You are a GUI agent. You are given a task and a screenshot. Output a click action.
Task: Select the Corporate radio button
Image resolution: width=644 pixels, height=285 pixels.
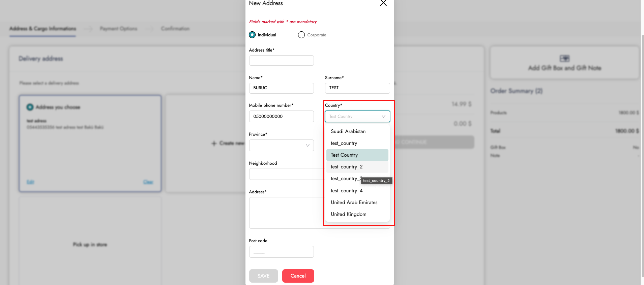301,35
